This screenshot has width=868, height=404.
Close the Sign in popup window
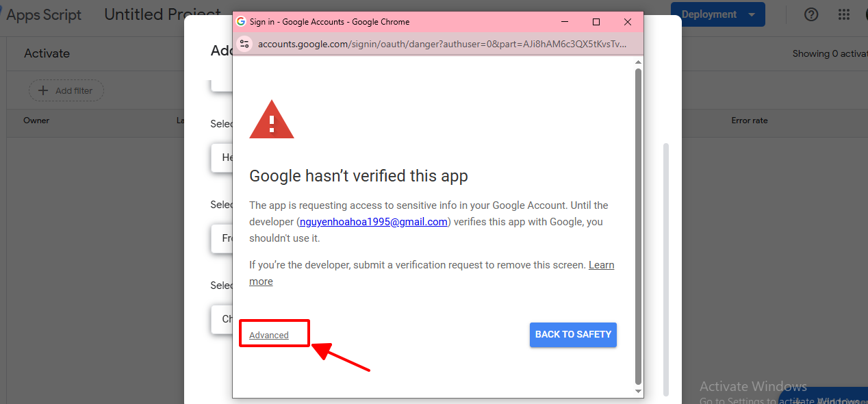tap(628, 22)
